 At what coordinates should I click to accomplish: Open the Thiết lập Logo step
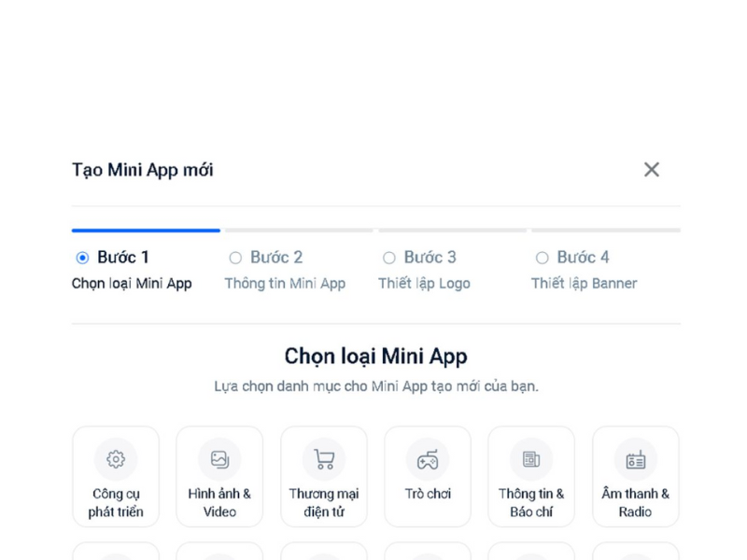(424, 283)
